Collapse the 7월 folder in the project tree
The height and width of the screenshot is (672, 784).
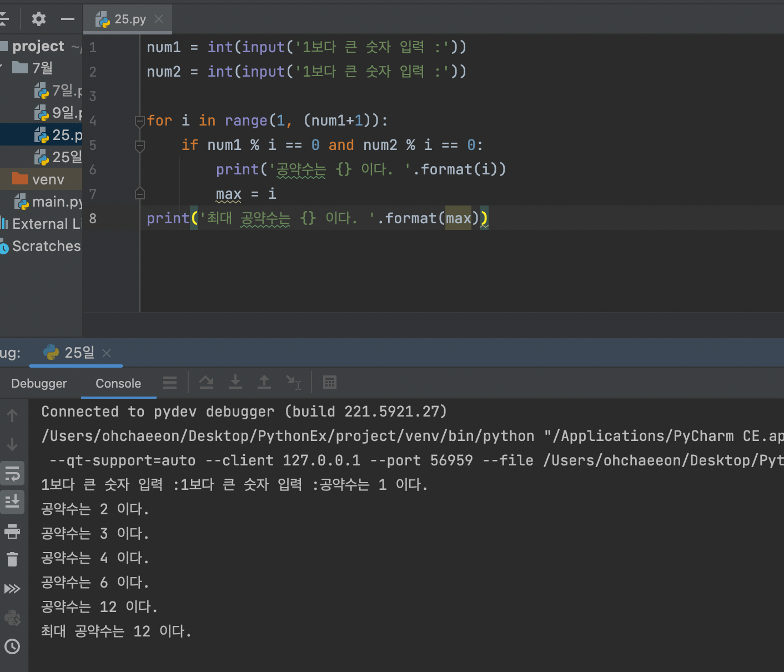2,68
